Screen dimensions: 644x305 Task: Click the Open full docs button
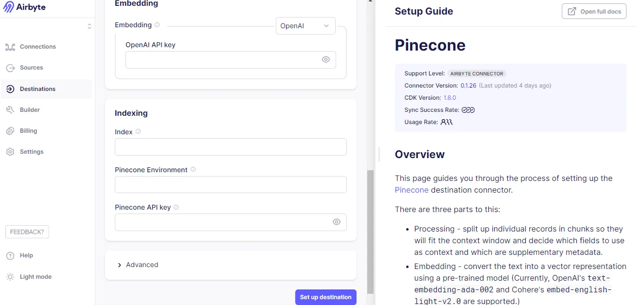(x=594, y=11)
